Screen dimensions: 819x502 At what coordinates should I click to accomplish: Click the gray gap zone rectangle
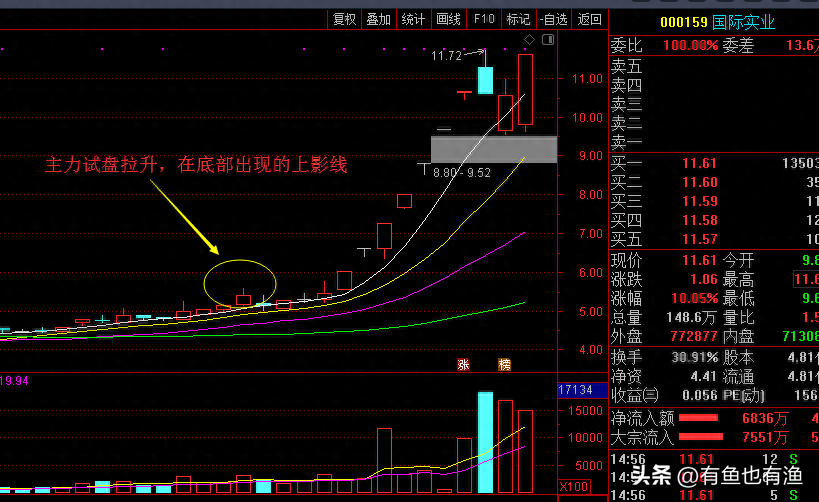[494, 149]
